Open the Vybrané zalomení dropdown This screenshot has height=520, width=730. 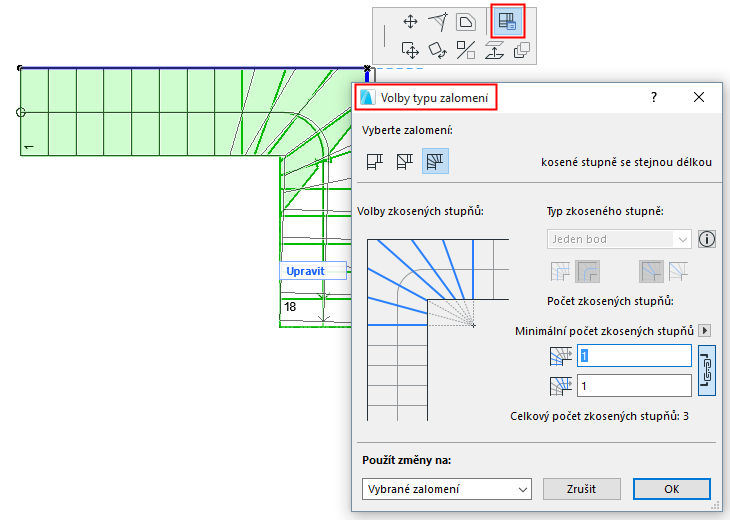click(x=446, y=489)
